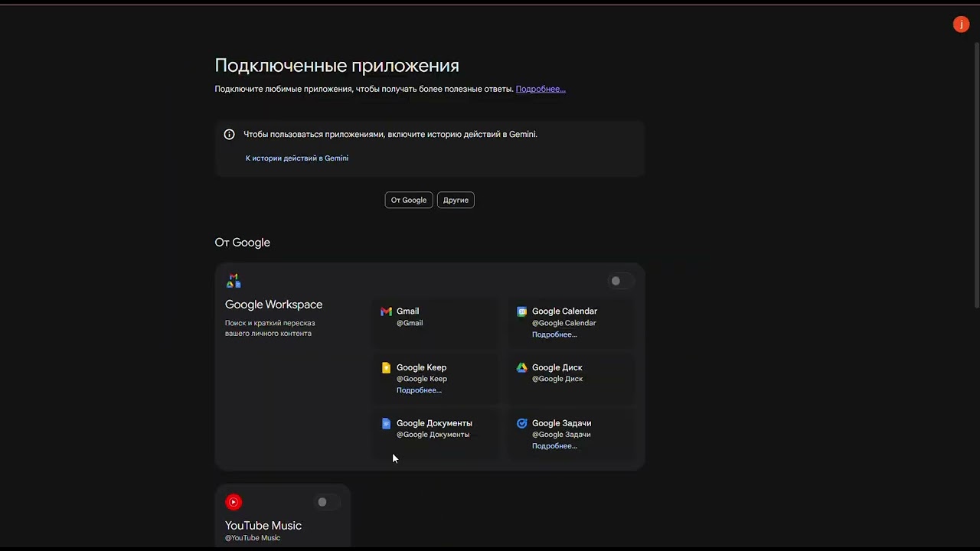Click the «Google Calendar» app name
The height and width of the screenshot is (551, 980).
(564, 311)
